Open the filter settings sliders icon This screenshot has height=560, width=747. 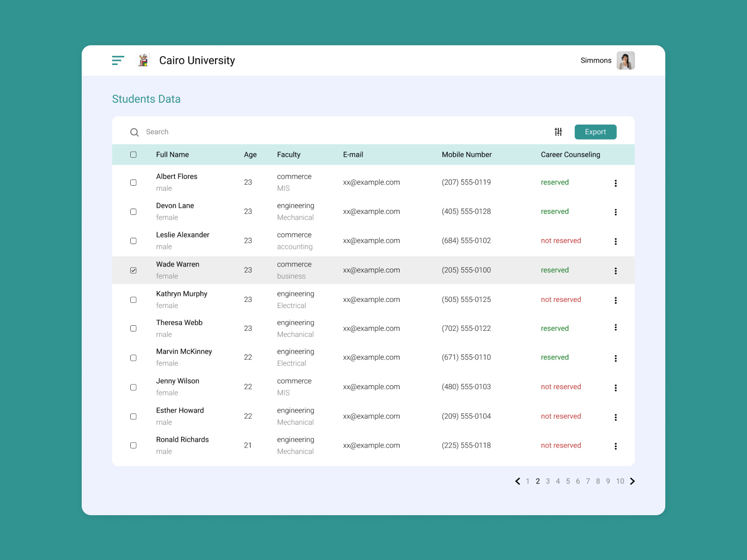point(558,132)
